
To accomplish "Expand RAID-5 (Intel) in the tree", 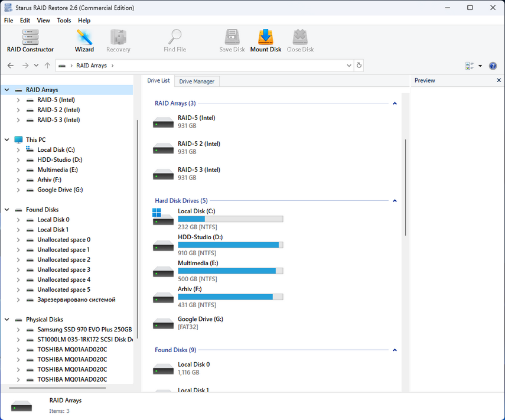I will (x=18, y=100).
